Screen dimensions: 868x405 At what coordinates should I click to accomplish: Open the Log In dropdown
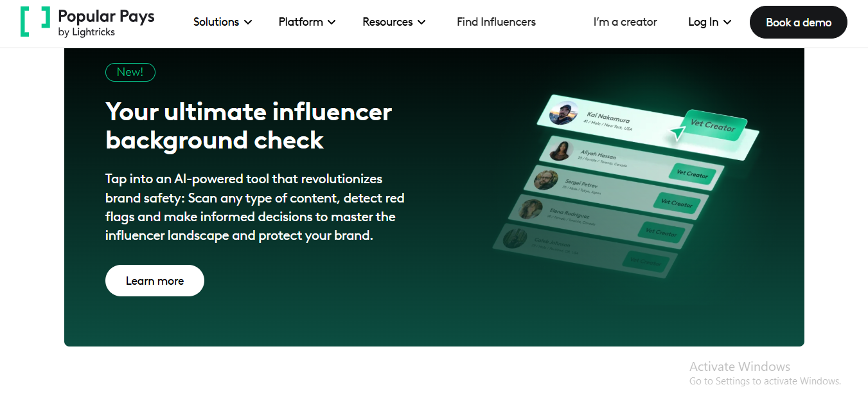(709, 22)
